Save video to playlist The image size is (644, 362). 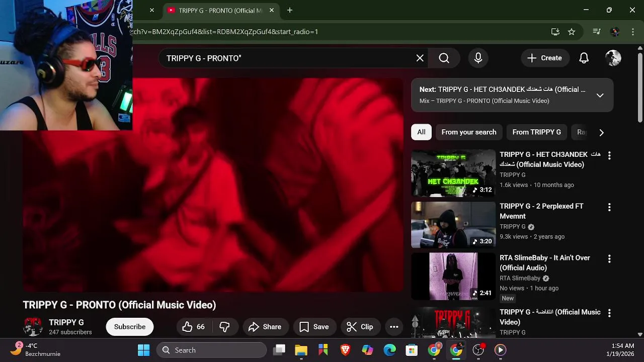314,327
